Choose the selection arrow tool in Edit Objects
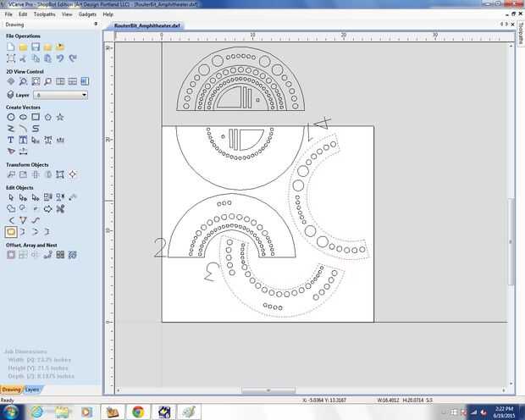Viewport: 525px width, 420px height. point(11,197)
